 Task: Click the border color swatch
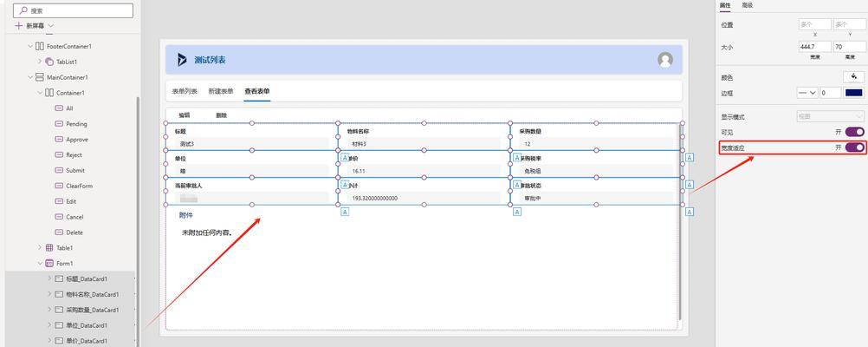click(854, 93)
